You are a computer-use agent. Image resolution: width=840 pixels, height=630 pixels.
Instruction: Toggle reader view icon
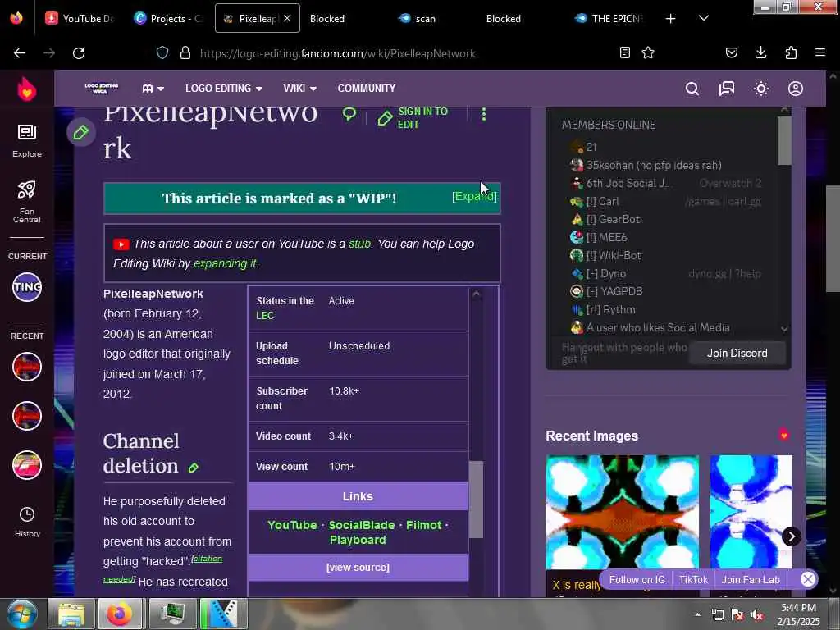tap(624, 52)
